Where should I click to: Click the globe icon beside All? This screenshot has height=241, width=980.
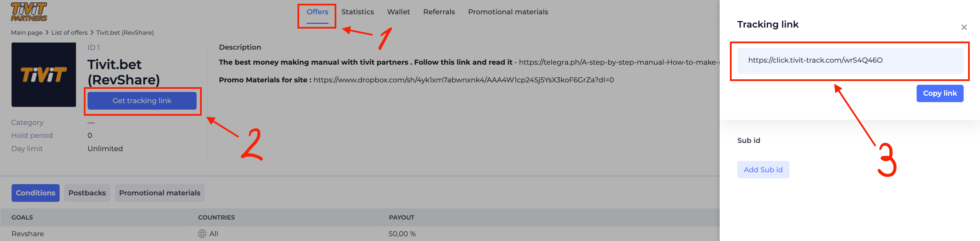point(202,234)
